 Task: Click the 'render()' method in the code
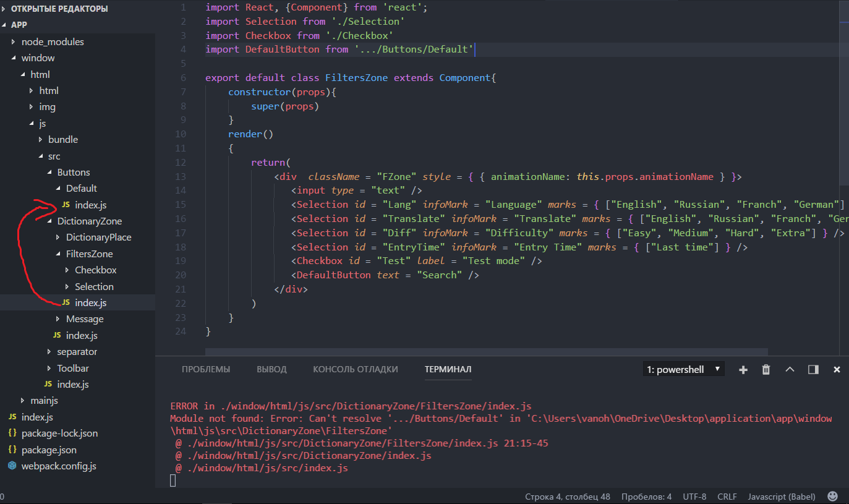[x=250, y=134]
